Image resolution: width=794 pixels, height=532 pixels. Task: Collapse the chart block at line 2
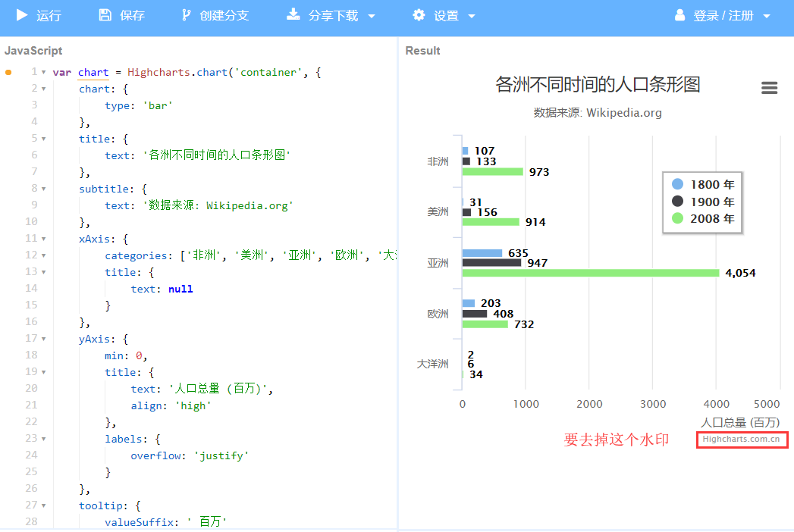(x=43, y=89)
